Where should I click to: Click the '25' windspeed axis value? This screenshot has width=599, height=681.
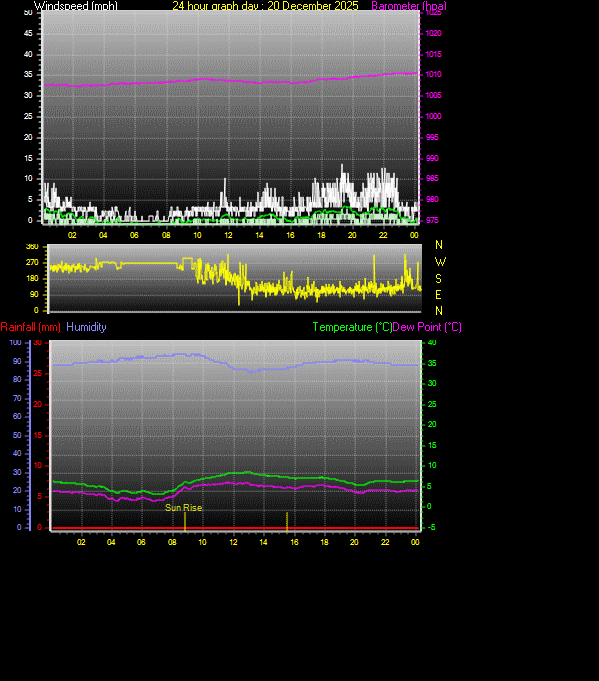28,116
